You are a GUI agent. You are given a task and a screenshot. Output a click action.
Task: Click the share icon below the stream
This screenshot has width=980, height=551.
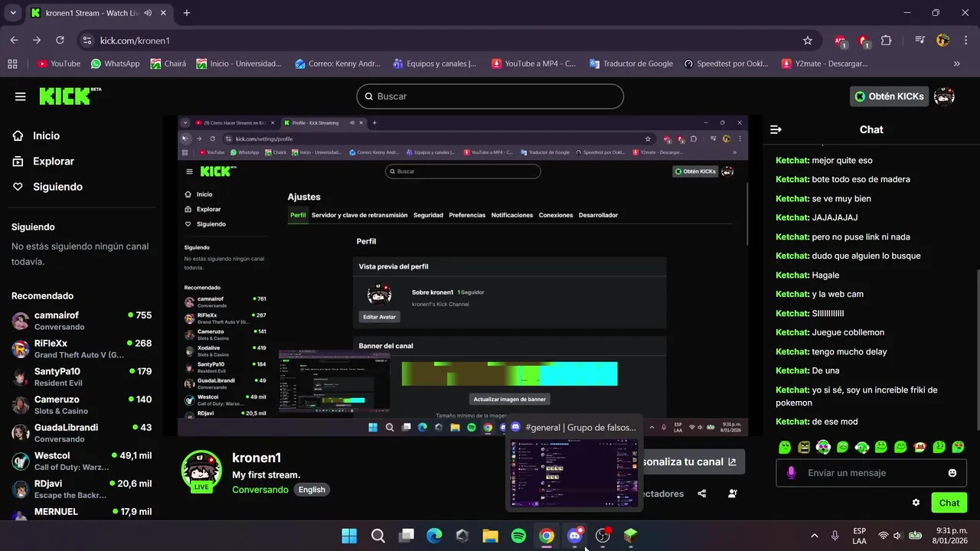[x=702, y=494]
